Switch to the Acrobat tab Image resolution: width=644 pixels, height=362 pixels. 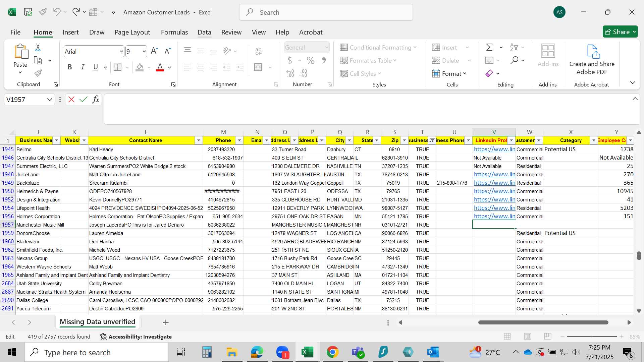click(311, 32)
